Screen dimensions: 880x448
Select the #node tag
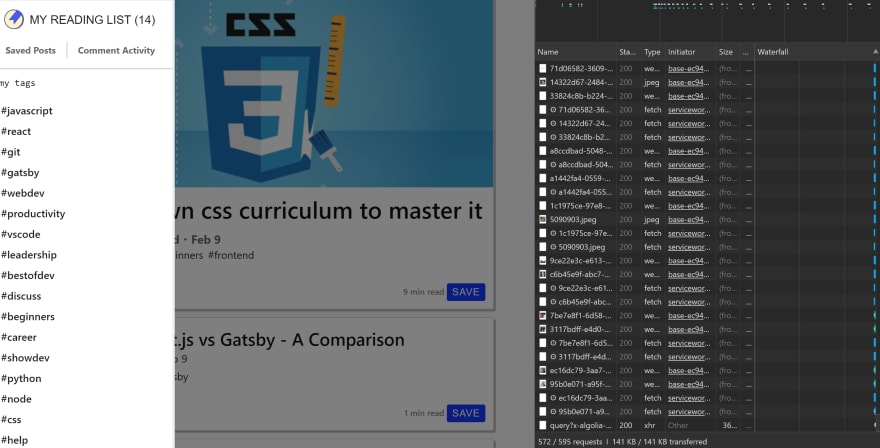point(16,399)
